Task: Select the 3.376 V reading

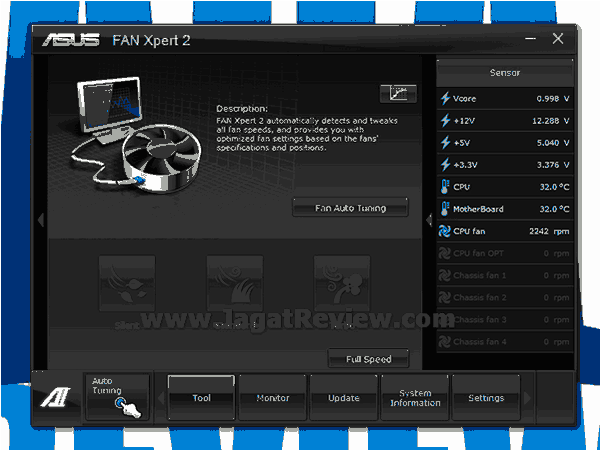Action: [553, 165]
